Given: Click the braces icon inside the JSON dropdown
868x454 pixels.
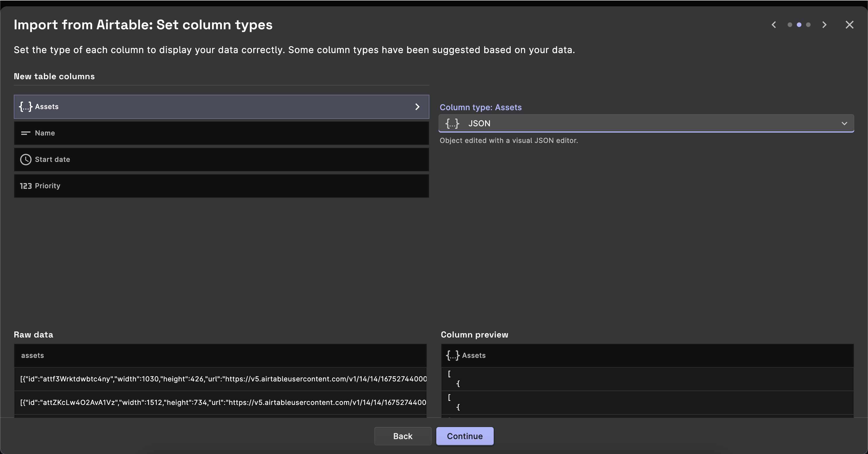Looking at the screenshot, I should pyautogui.click(x=452, y=123).
